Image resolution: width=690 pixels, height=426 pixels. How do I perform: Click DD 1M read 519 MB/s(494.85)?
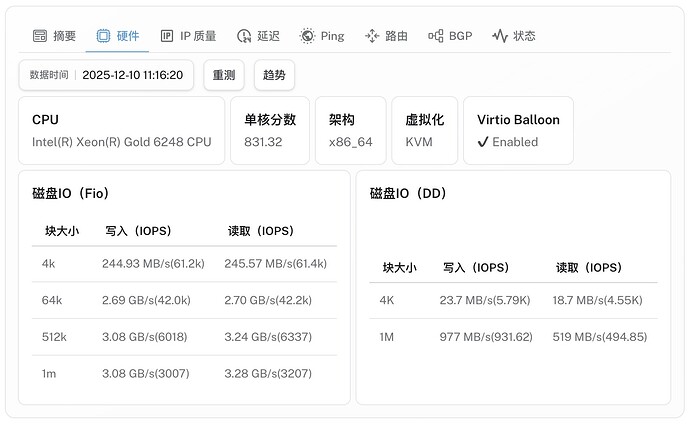pyautogui.click(x=600, y=337)
